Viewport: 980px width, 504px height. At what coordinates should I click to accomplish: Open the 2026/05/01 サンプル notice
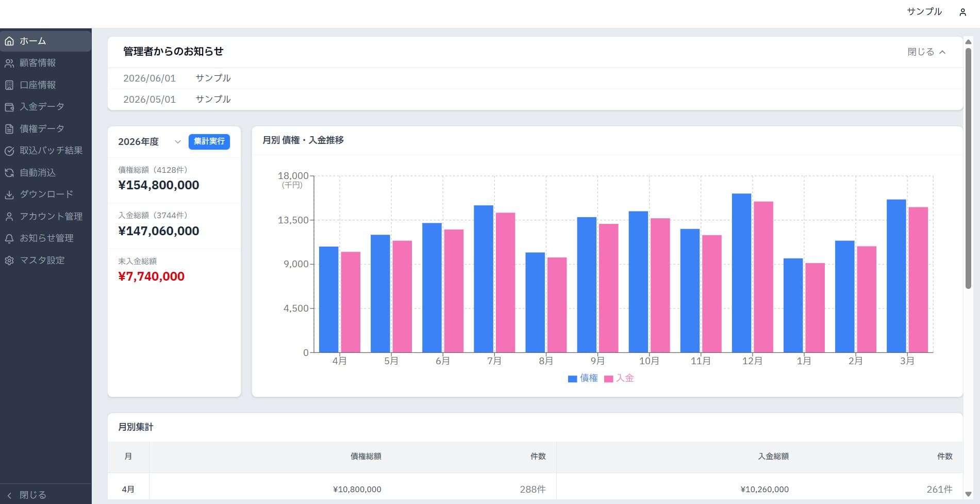click(535, 100)
